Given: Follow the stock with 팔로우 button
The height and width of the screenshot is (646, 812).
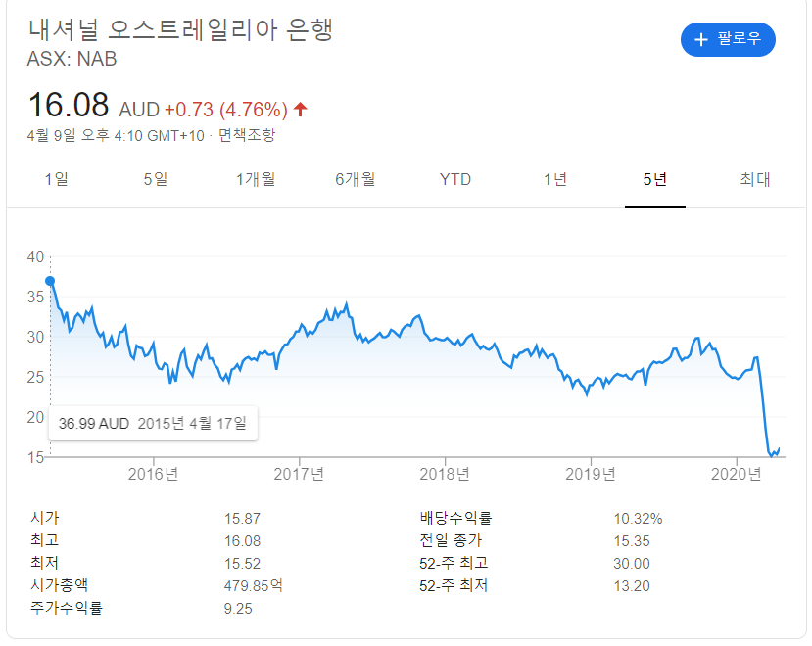Looking at the screenshot, I should coord(728,39).
